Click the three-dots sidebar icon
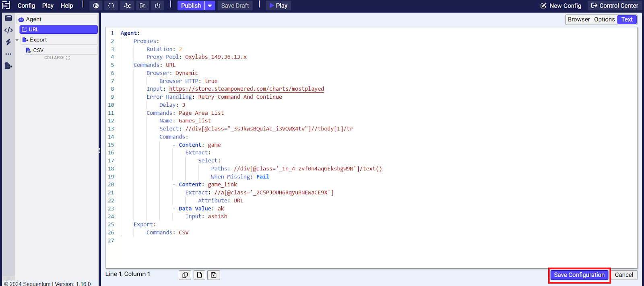Viewport: 644px width, 286px height. (8, 54)
